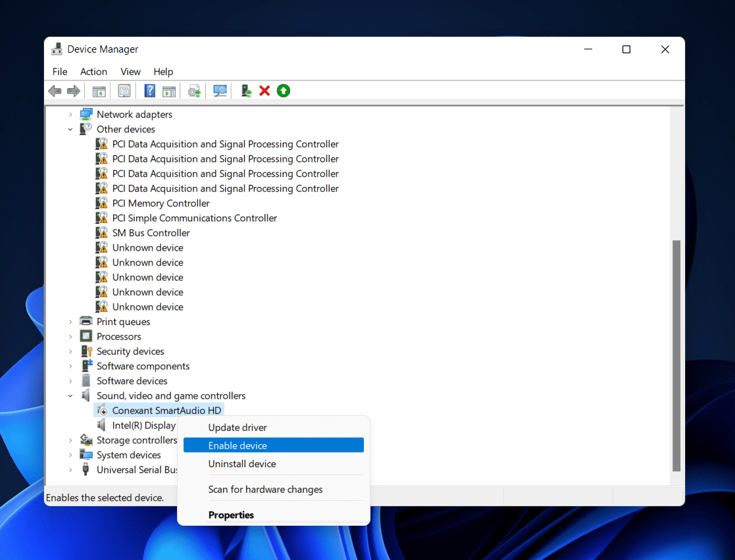Collapse the Other devices category
Screen dimensions: 735x560
click(x=70, y=130)
